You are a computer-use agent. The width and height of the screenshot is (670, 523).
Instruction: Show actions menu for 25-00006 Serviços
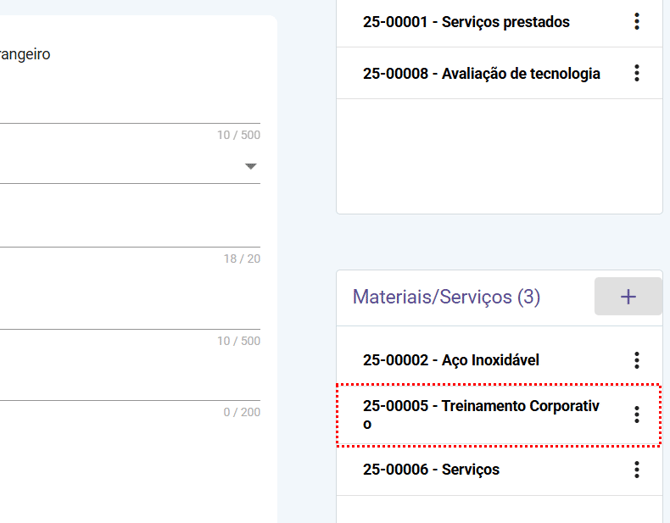coord(636,469)
